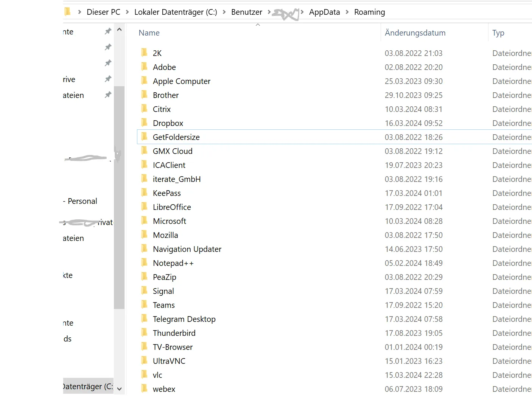
Task: Click the folder icon in address bar
Action: click(x=67, y=12)
